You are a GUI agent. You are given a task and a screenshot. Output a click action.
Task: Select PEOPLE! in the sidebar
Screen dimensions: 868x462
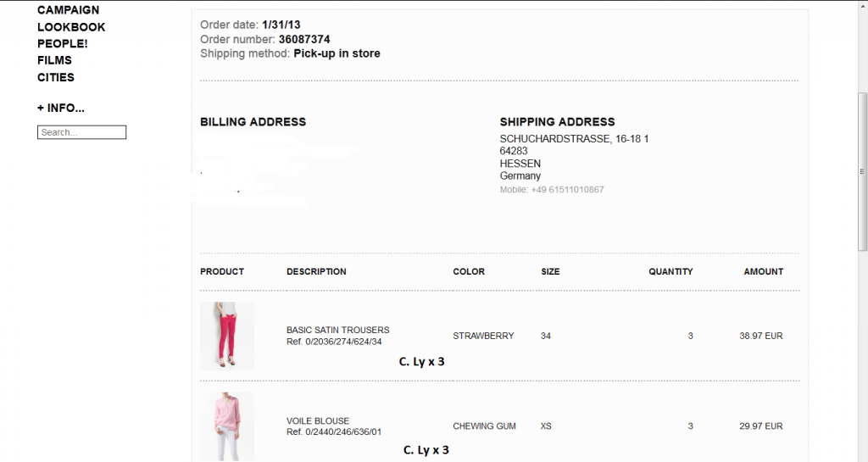(62, 43)
